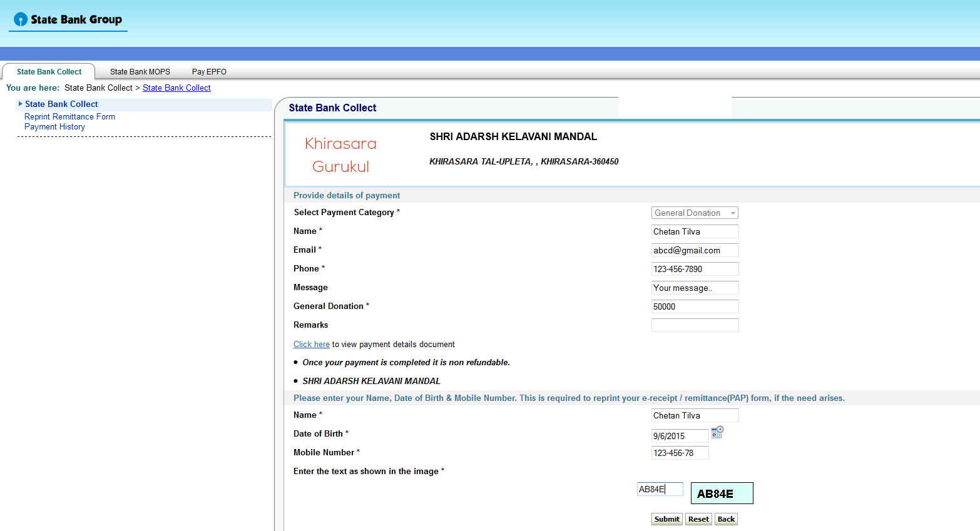Click the captcha text entry box
This screenshot has height=531, width=980.
pos(660,489)
